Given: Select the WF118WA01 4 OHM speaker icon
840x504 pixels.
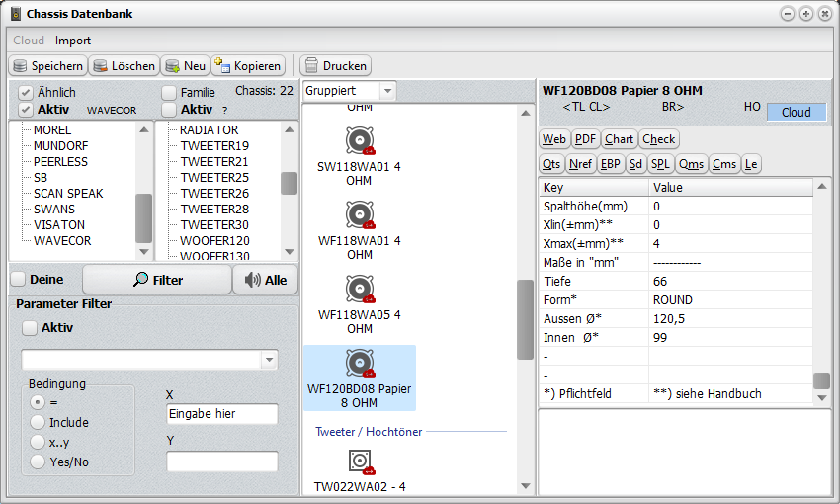Looking at the screenshot, I should [x=359, y=215].
